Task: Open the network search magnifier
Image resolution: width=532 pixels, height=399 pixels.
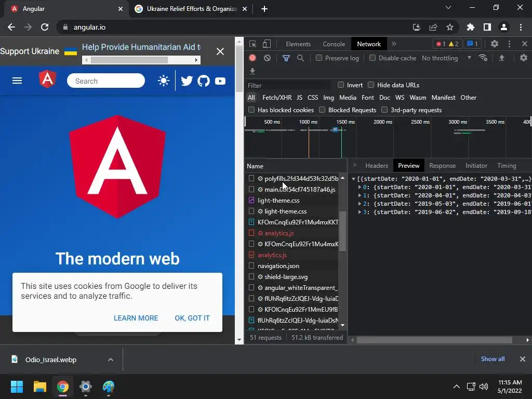Action: [300, 58]
